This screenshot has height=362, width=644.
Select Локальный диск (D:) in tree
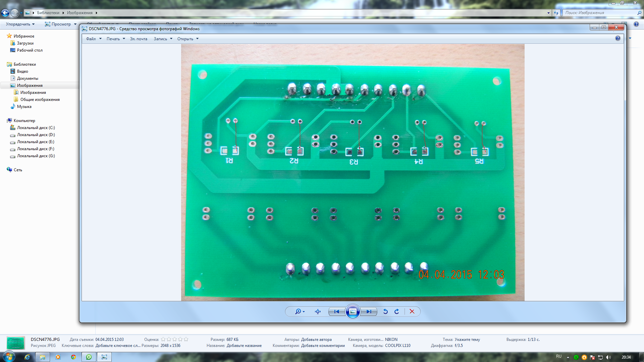36,135
